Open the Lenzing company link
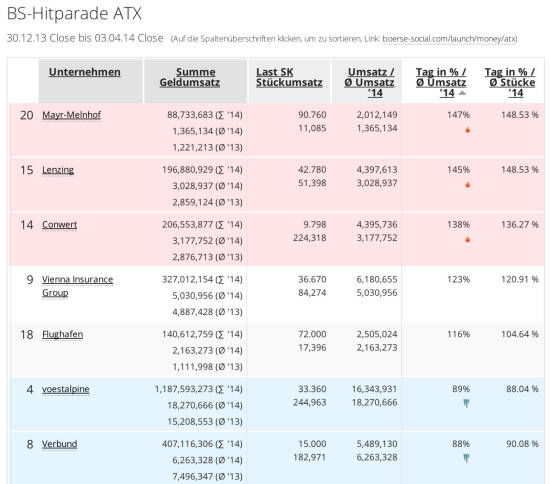550x484 pixels. click(x=58, y=170)
